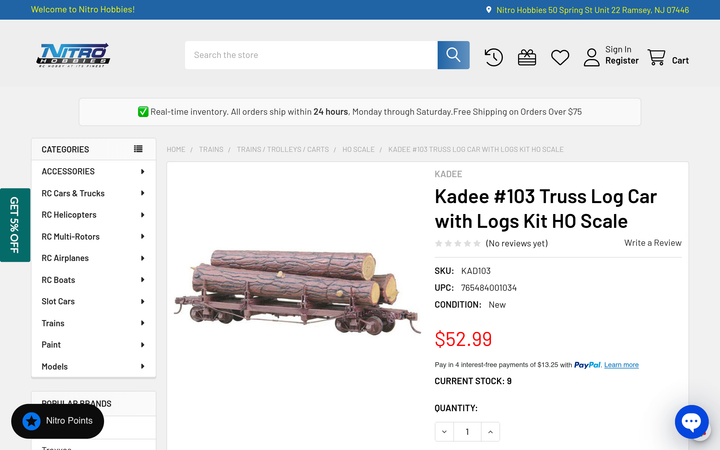Go to HOME breadcrumb
This screenshot has height=450, width=720.
coord(176,149)
